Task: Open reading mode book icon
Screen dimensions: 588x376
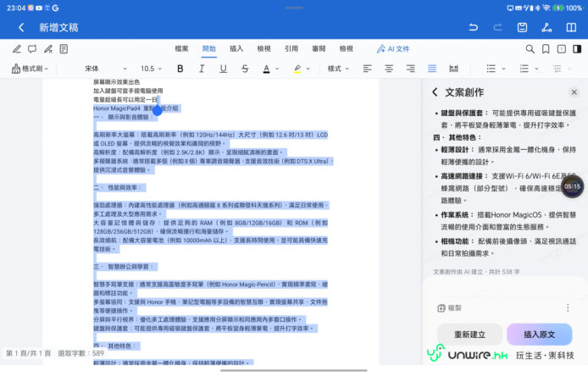Action: (x=571, y=27)
